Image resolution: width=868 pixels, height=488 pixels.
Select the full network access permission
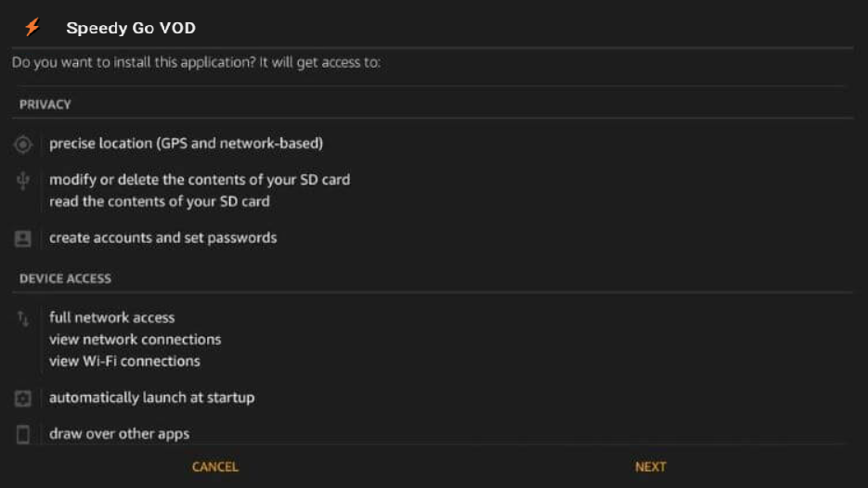(111, 317)
